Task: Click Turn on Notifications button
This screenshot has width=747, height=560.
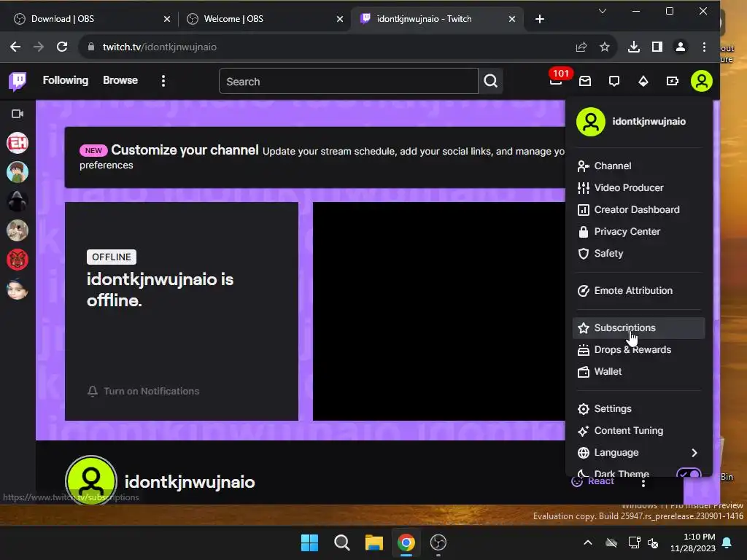Action: (143, 391)
